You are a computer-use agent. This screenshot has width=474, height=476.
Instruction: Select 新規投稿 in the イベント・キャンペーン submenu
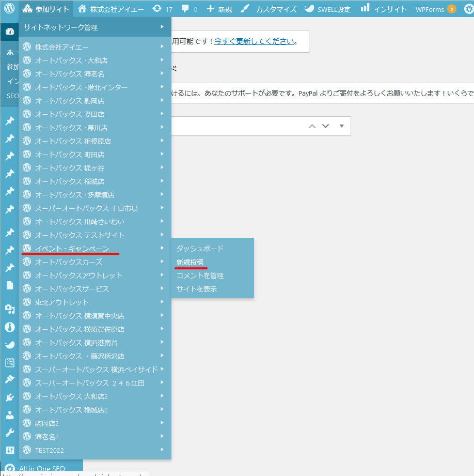pos(189,262)
